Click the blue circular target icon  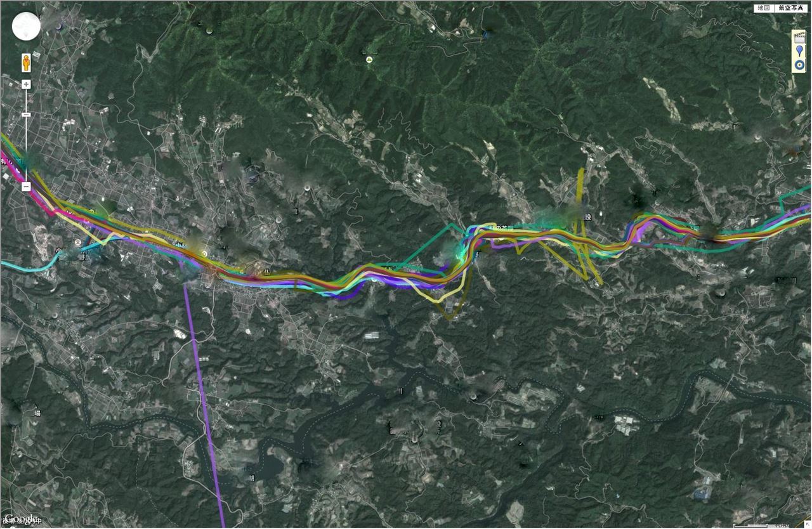tap(799, 66)
